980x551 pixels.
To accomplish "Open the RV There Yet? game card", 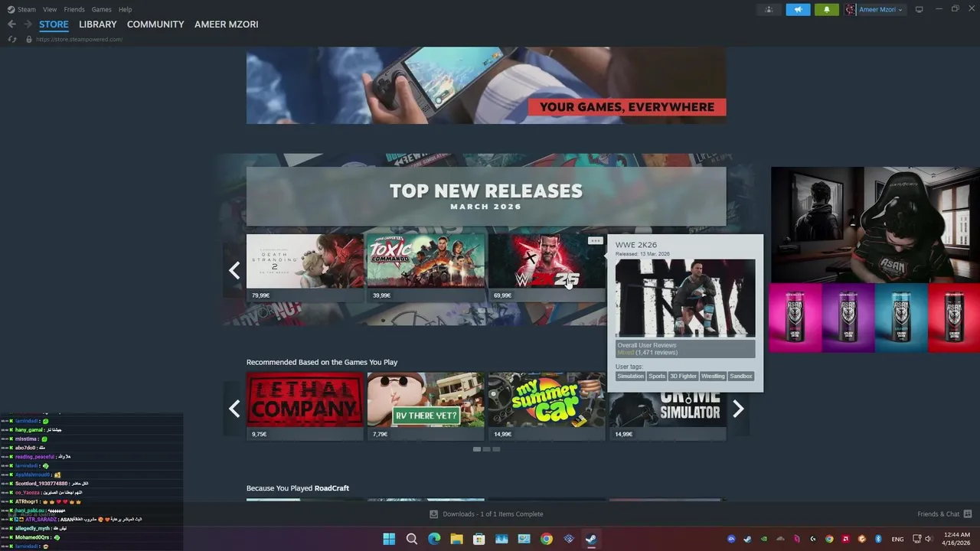I will click(x=426, y=406).
